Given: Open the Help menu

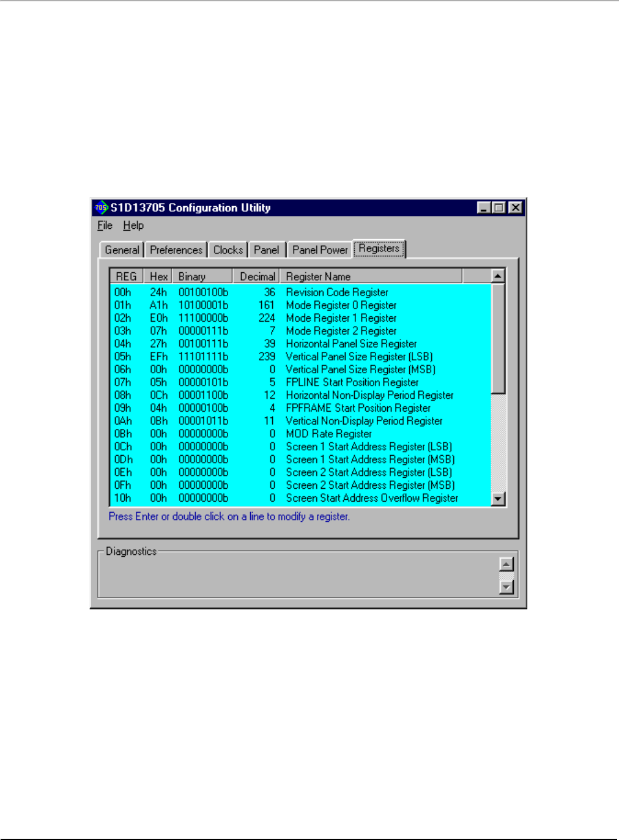Looking at the screenshot, I should pyautogui.click(x=133, y=226).
